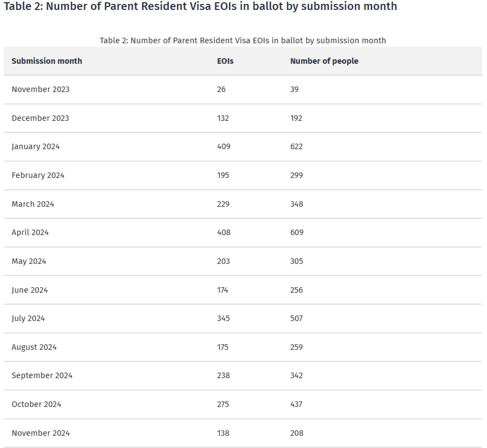Viewport: 487px width, 448px height.
Task: Select the February 2024 row label
Action: point(38,175)
